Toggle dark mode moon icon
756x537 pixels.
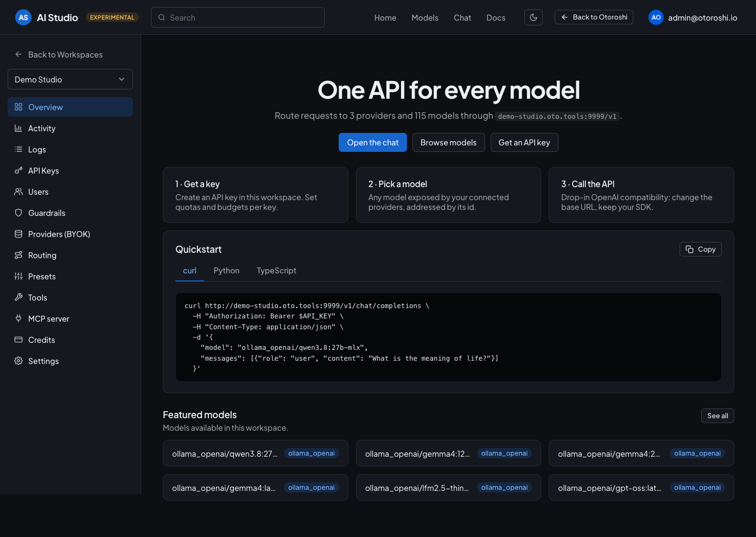pyautogui.click(x=533, y=17)
